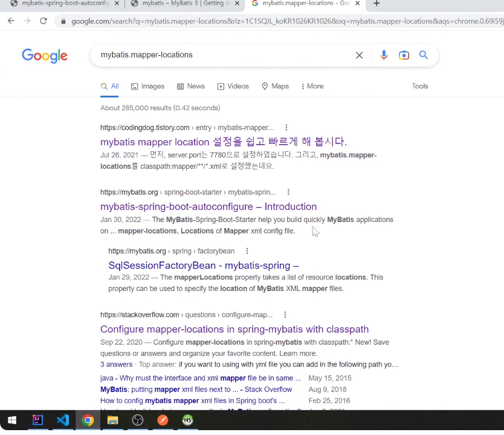Close the mybatis-spring-boot-autoconfigure tab
The height and width of the screenshot is (435, 504).
pos(117,3)
